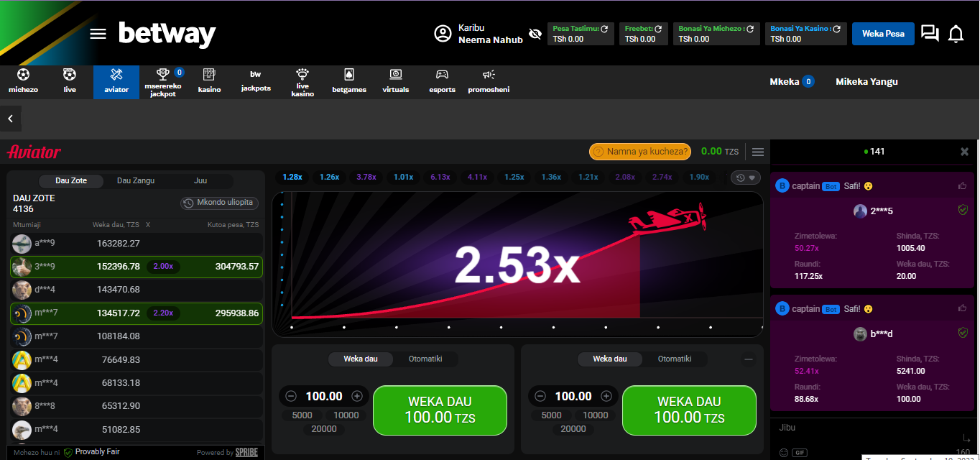Increase left bet amount with plus
The image size is (980, 460).
(x=357, y=396)
